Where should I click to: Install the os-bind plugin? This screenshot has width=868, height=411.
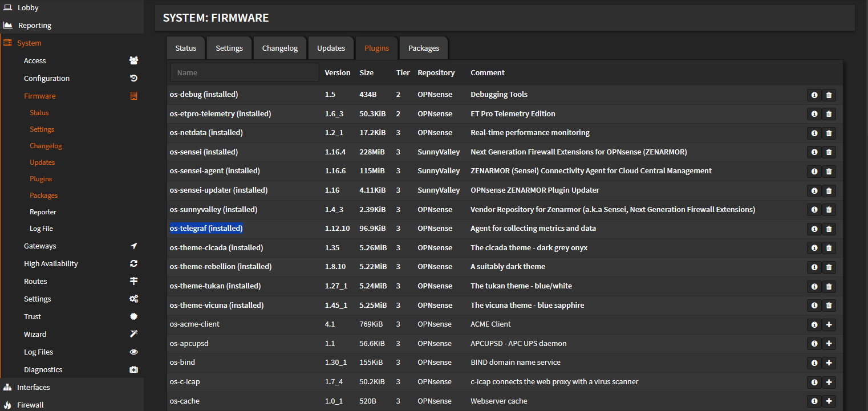click(829, 363)
